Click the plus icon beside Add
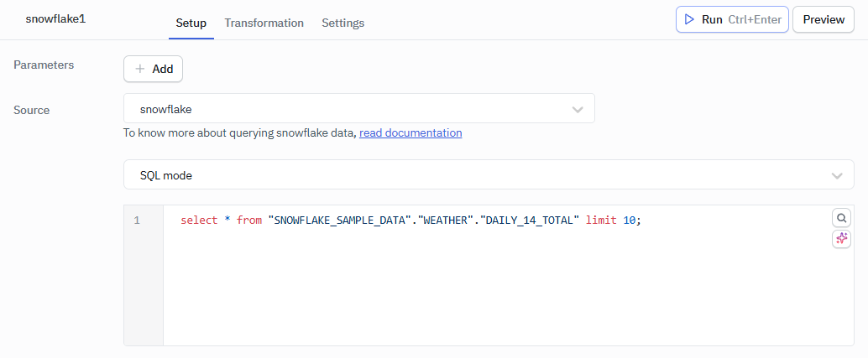868x358 pixels. (140, 70)
